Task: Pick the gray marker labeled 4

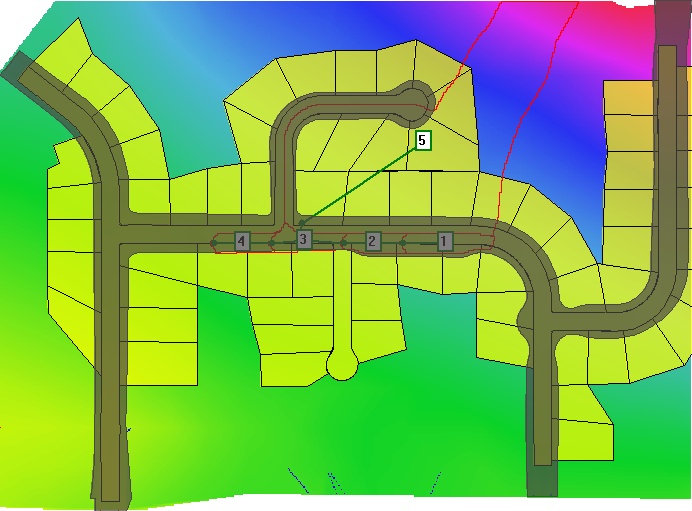Action: [241, 241]
